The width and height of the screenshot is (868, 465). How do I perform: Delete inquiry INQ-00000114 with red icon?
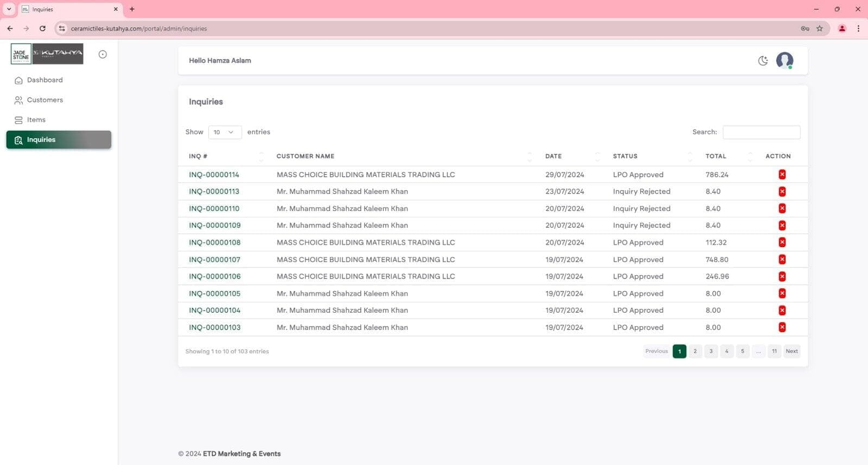(x=782, y=175)
